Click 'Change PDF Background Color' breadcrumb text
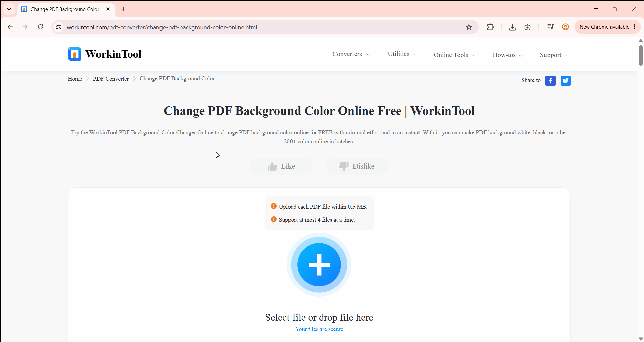Screen dimensions: 644x342 [x=177, y=78]
